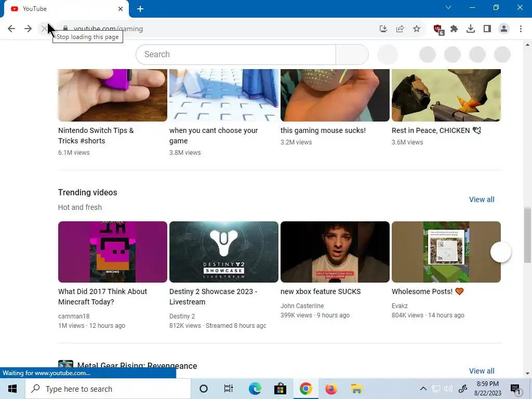The height and width of the screenshot is (399, 532).
Task: Click Metal Gear Rising game icon
Action: 65,365
